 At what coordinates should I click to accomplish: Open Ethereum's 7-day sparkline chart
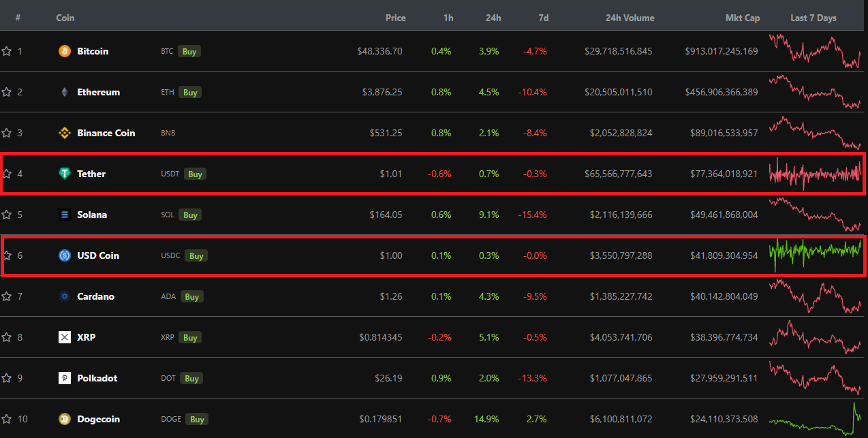click(815, 92)
